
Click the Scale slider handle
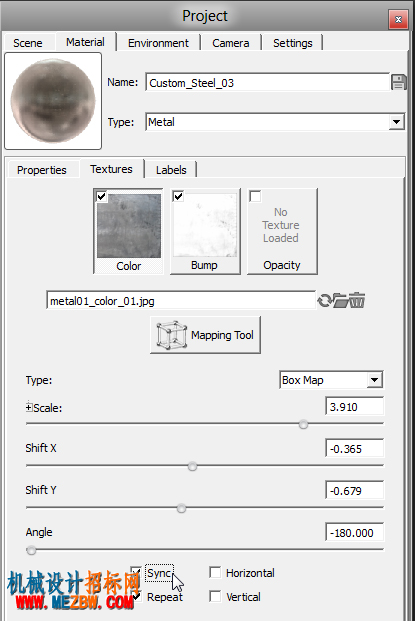(x=303, y=425)
